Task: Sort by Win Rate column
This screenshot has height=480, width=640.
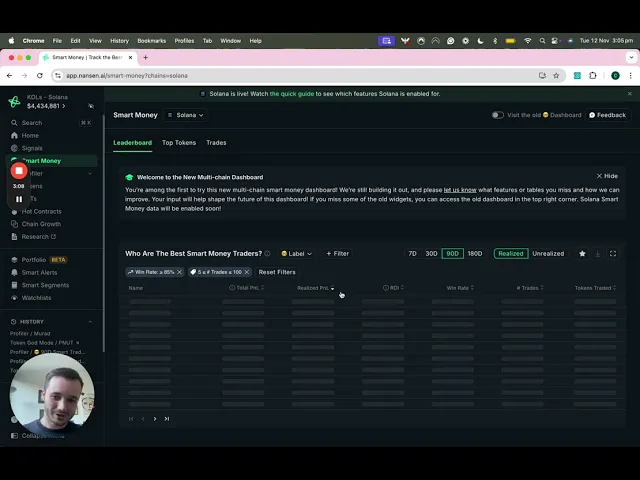Action: [x=460, y=288]
